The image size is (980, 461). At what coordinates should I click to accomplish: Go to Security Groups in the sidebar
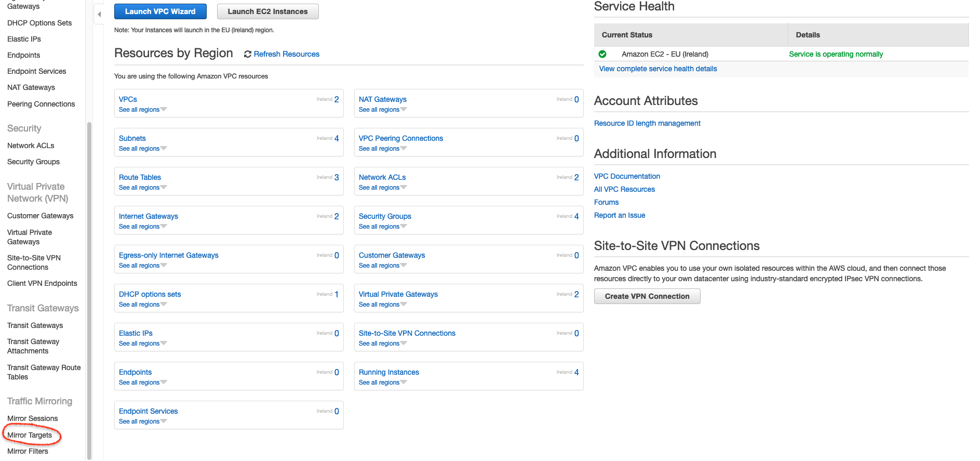33,162
